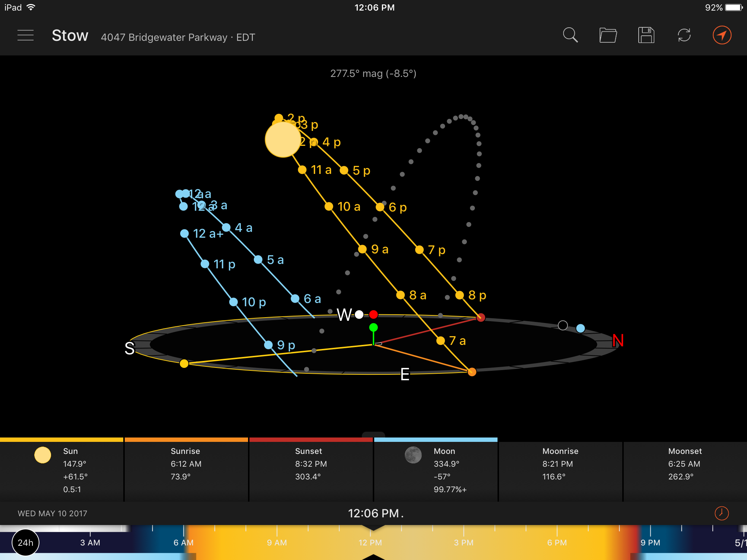Tap the moon phase icon
This screenshot has width=747, height=560.
coord(413,455)
